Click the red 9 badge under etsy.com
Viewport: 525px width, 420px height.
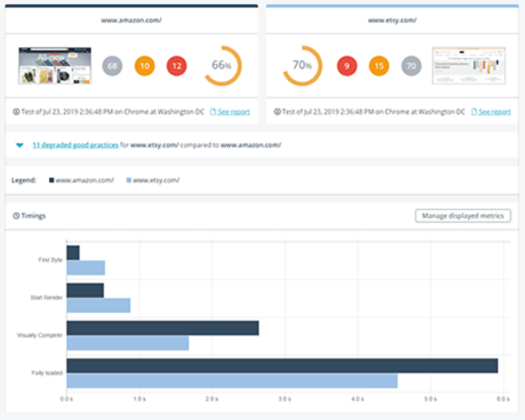346,66
